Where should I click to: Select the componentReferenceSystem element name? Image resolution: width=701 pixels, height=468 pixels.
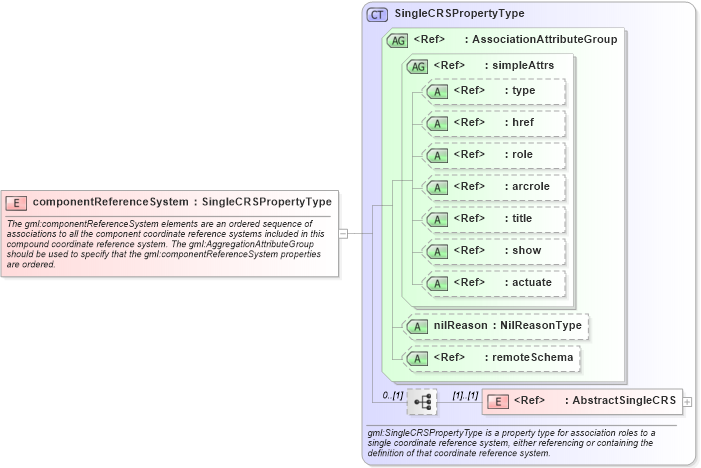[110, 202]
